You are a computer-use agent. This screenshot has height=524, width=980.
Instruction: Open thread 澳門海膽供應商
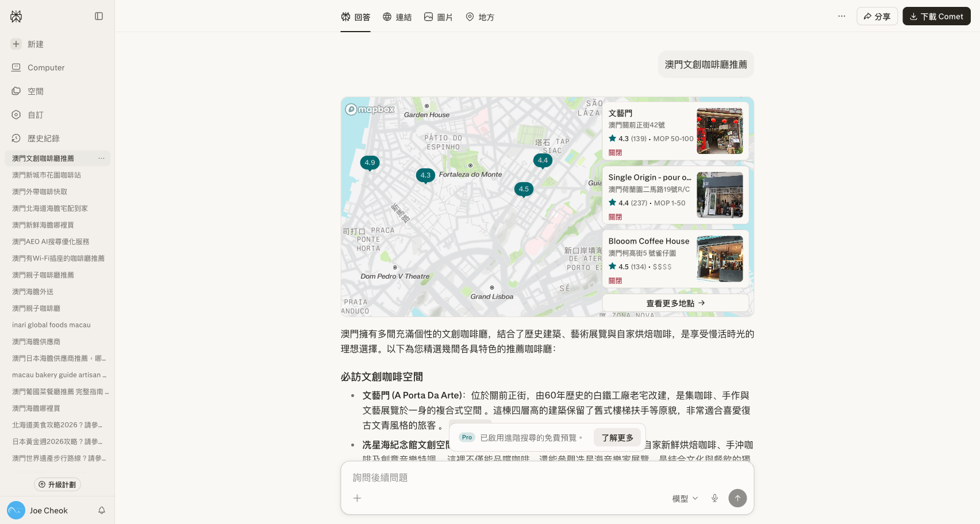57,342
